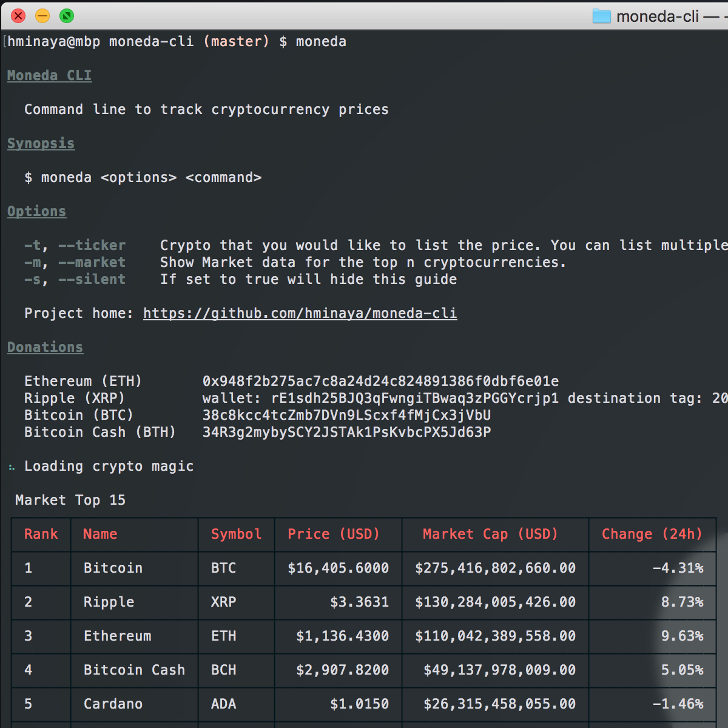The height and width of the screenshot is (728, 728).
Task: Click the 5.05% change value
Action: click(682, 670)
